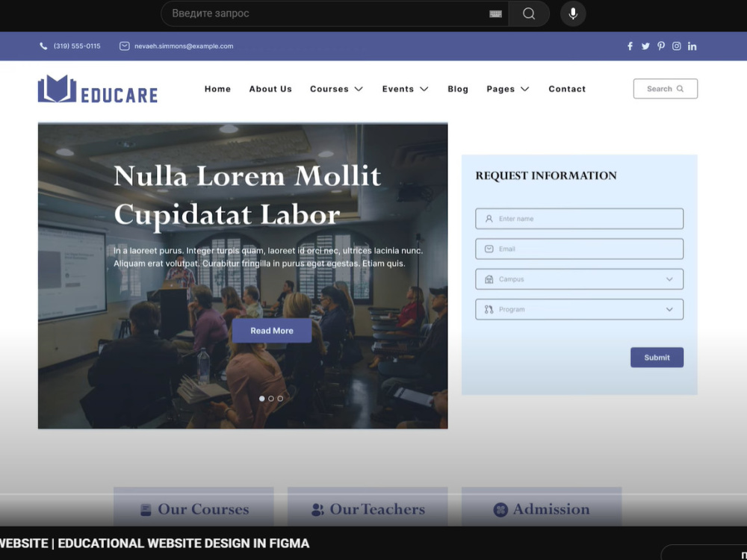Click the mail icon in Email field
The image size is (747, 560).
click(x=489, y=249)
